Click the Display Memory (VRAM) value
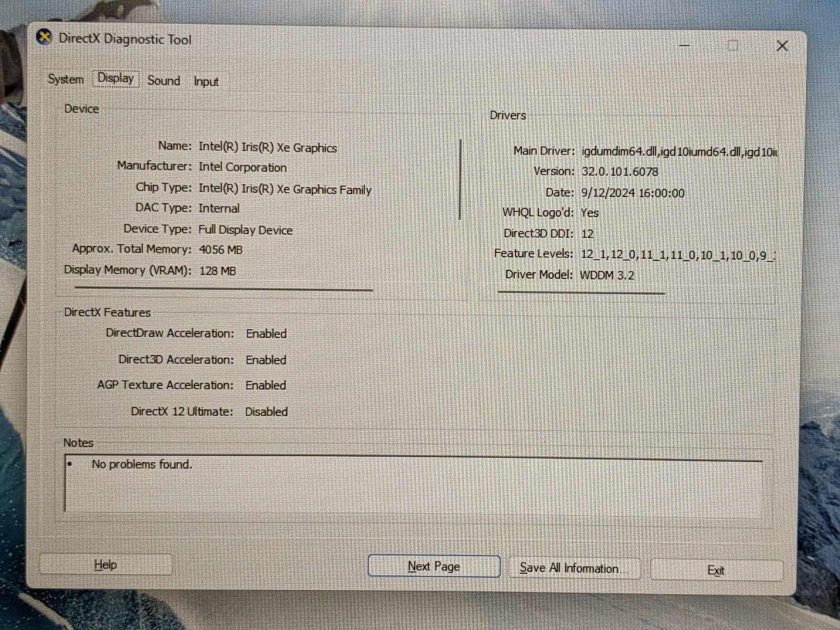 pyautogui.click(x=217, y=271)
